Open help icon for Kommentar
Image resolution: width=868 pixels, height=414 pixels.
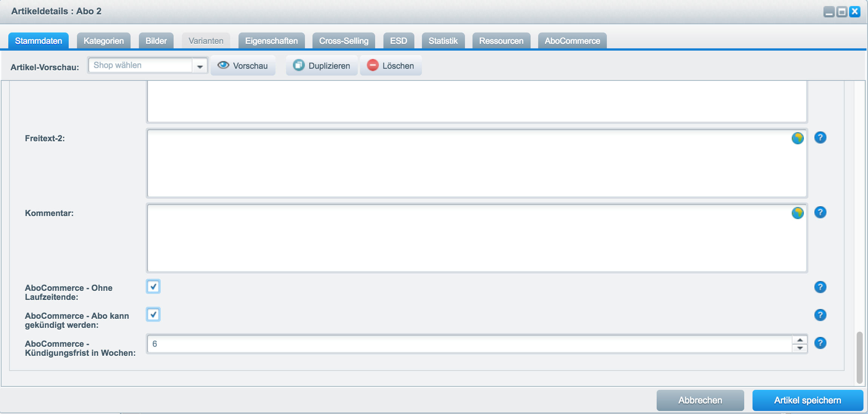820,212
